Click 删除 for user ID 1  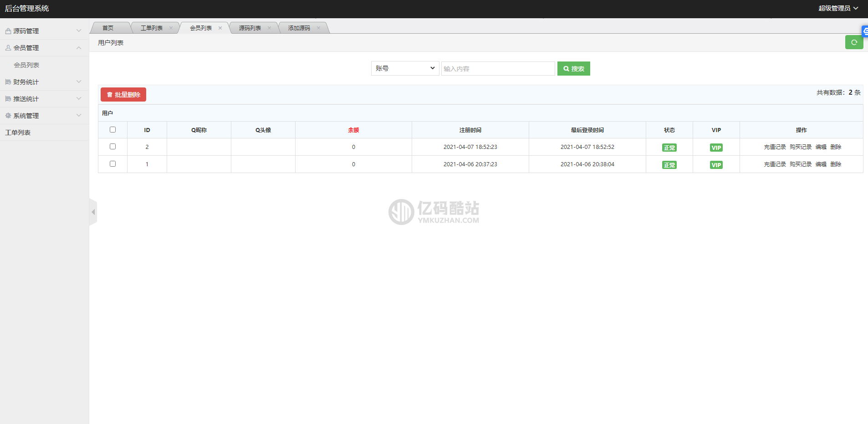836,164
